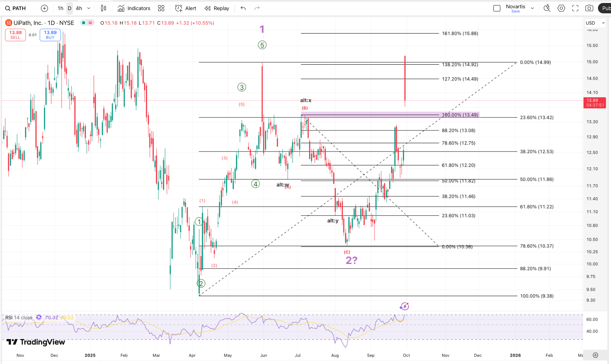Image resolution: width=611 pixels, height=364 pixels.
Task: Click the undo arrow
Action: (243, 8)
